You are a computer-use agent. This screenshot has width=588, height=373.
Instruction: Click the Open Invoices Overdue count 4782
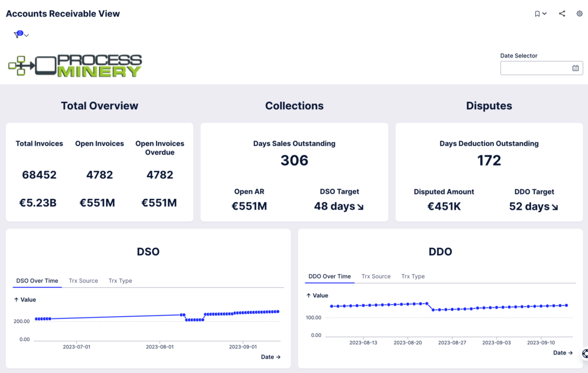point(160,175)
